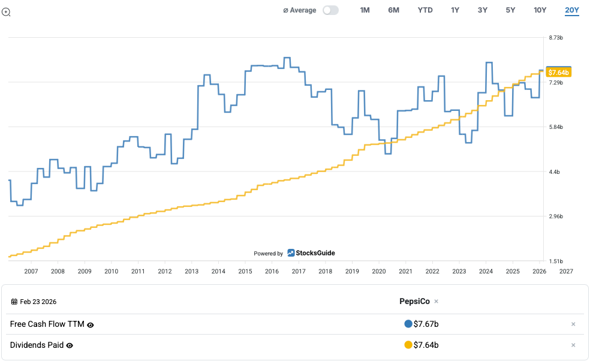
Task: Click the $7.64b value label on chart
Action: pos(558,73)
